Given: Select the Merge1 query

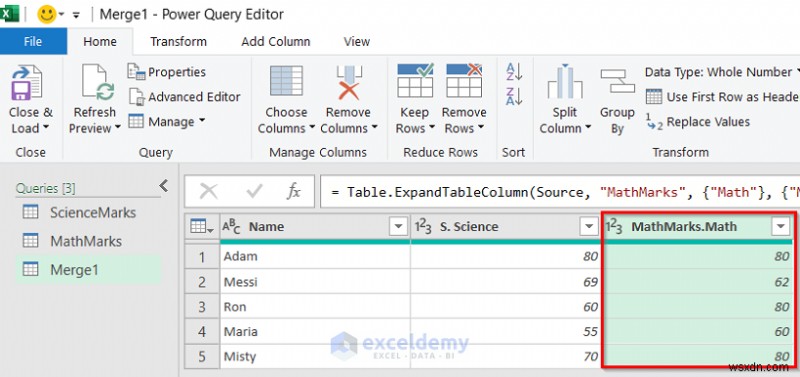Looking at the screenshot, I should pos(88,270).
